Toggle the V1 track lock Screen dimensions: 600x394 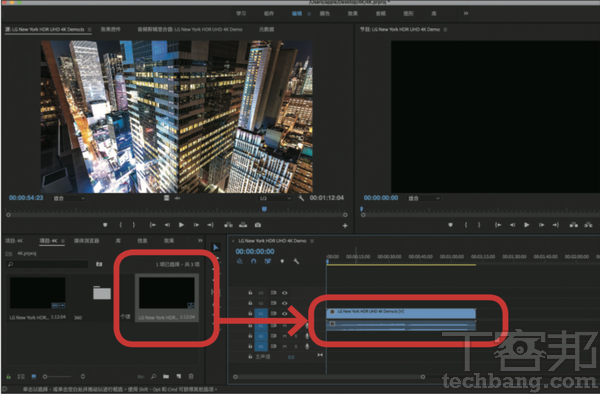[x=250, y=313]
